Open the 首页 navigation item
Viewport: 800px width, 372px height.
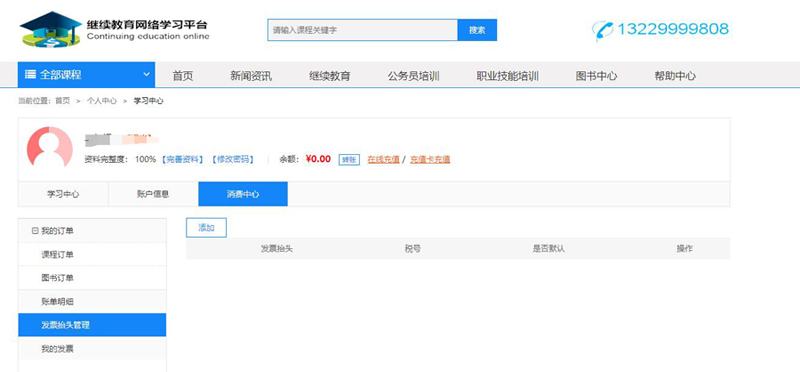(x=183, y=76)
